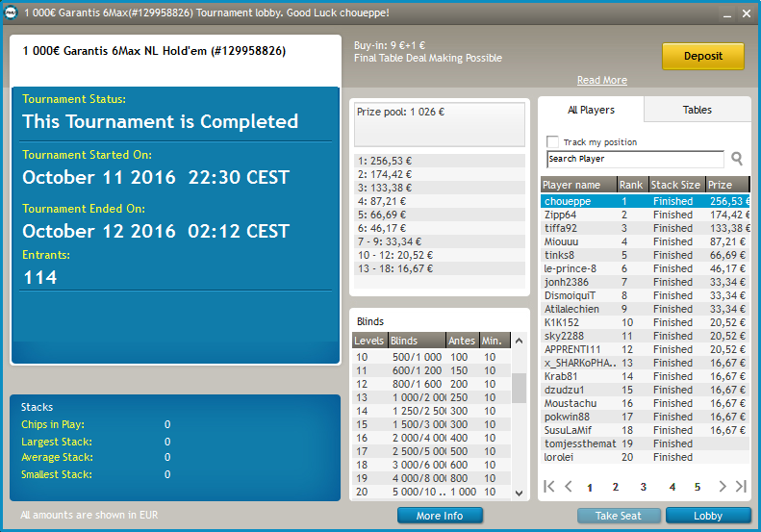Viewport: 761px width, 532px height.
Task: Open the Deposit button
Action: tap(702, 57)
